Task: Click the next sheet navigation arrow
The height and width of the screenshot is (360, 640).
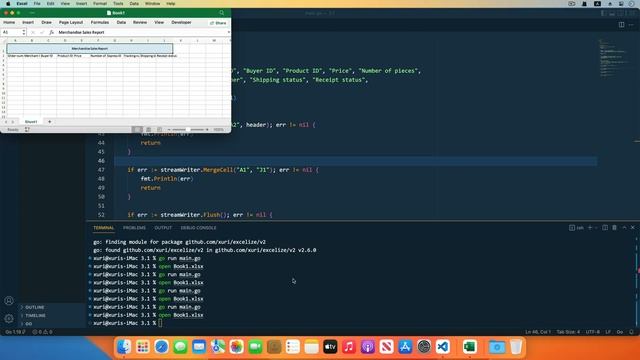Action: 13,122
